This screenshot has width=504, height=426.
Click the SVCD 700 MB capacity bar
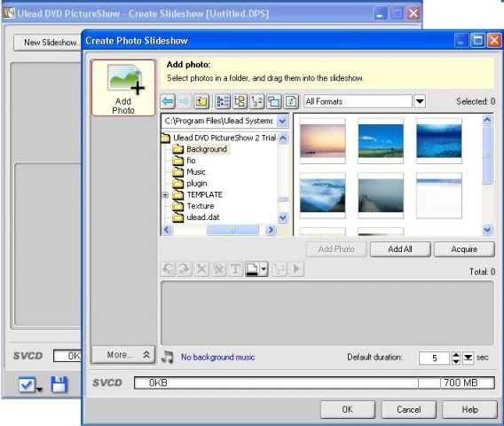[314, 383]
